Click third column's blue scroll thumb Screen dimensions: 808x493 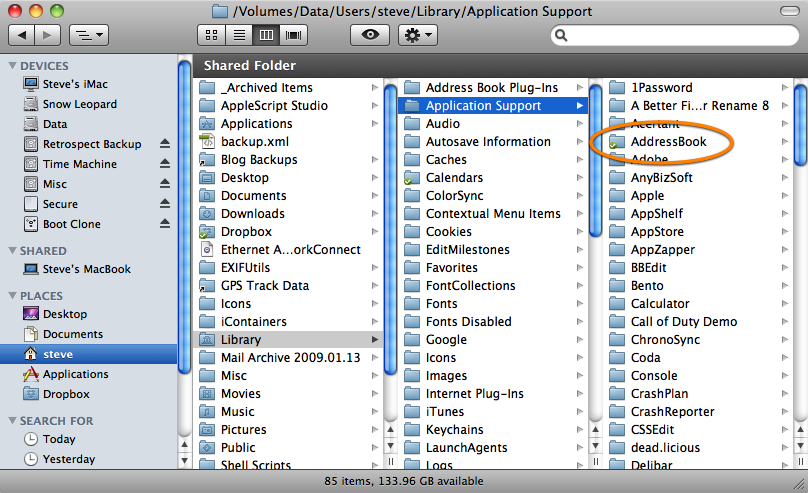coord(801,125)
